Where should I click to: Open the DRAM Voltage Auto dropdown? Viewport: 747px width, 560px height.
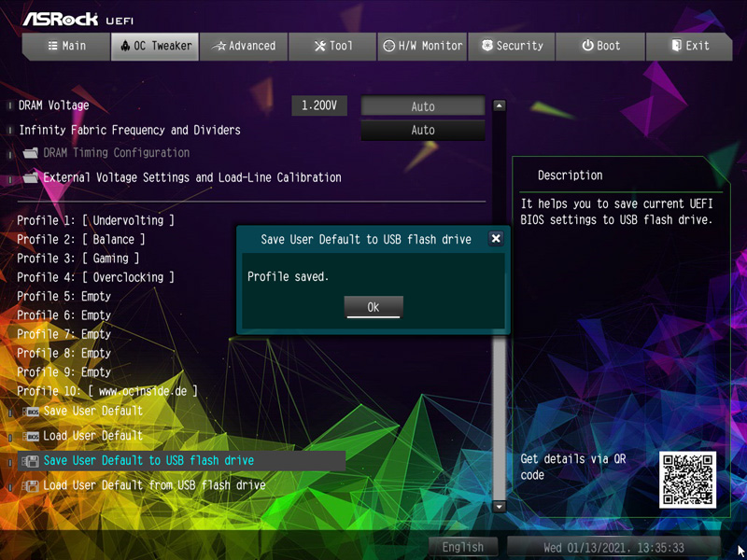tap(423, 106)
